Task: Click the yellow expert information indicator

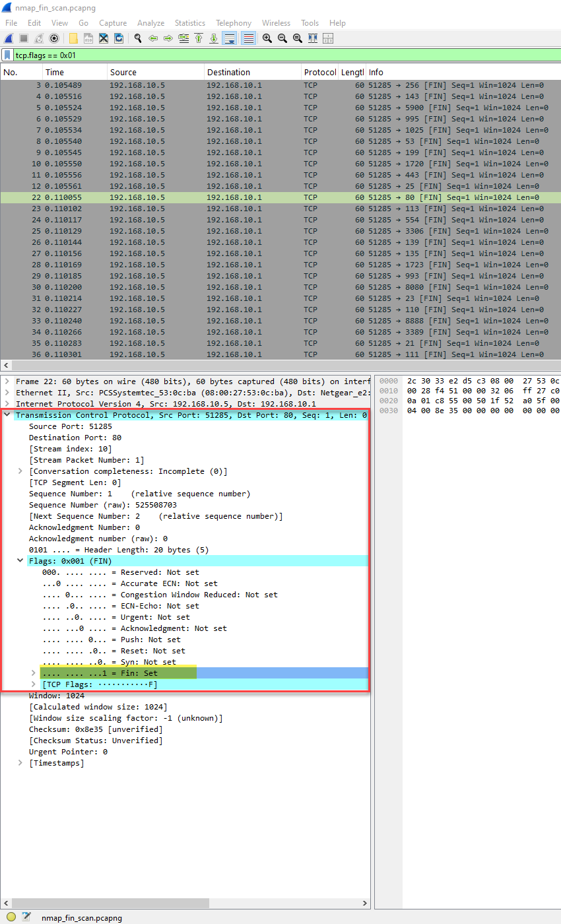Action: point(11,916)
